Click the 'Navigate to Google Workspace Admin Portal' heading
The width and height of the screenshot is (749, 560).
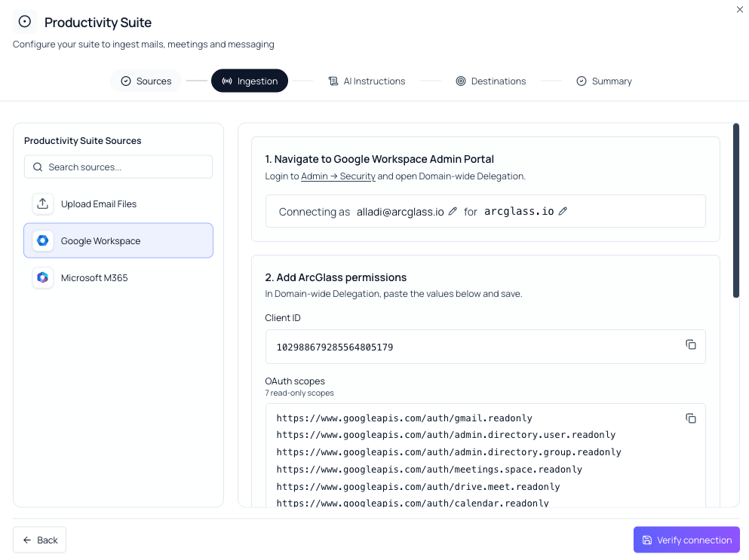tap(379, 159)
